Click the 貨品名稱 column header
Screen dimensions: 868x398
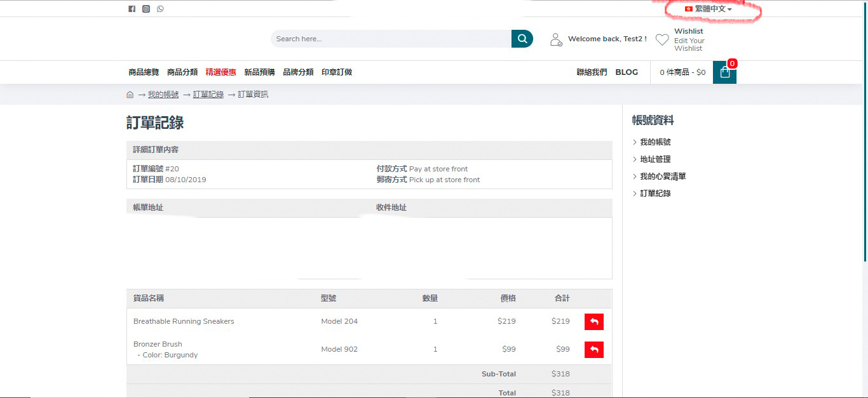(x=149, y=298)
